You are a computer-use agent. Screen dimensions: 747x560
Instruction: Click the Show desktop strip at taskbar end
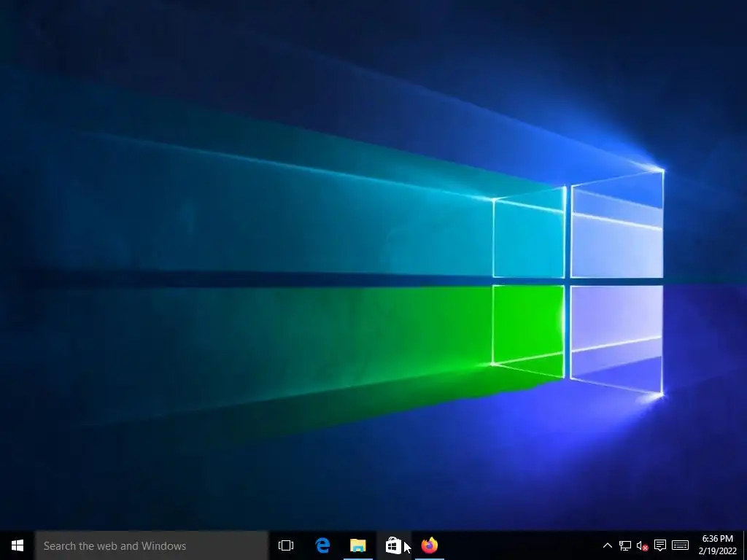click(745, 545)
